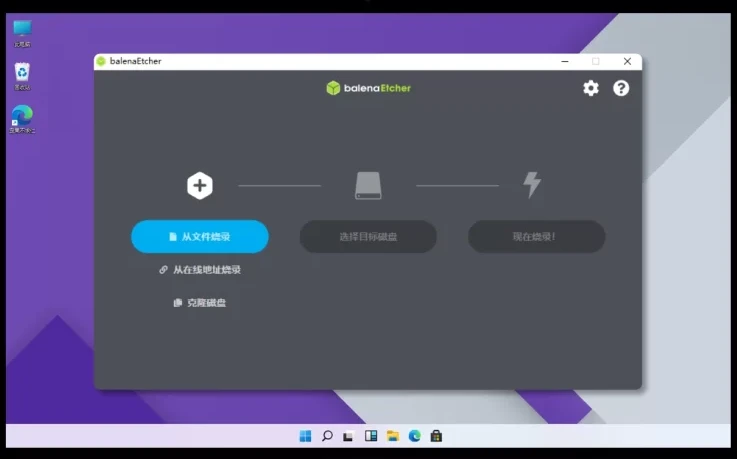The width and height of the screenshot is (737, 459).
Task: Minimize the balenaEtcher window
Action: coord(565,61)
